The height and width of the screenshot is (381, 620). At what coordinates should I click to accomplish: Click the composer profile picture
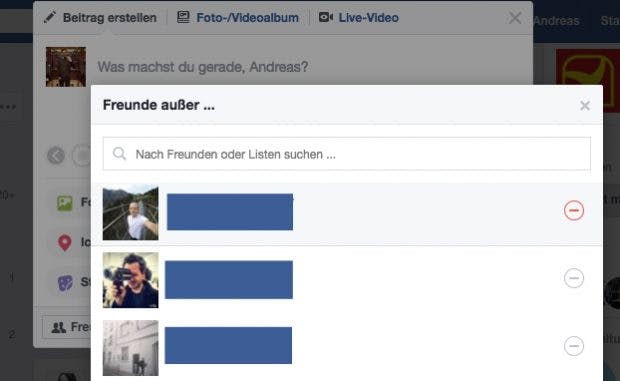[66, 67]
